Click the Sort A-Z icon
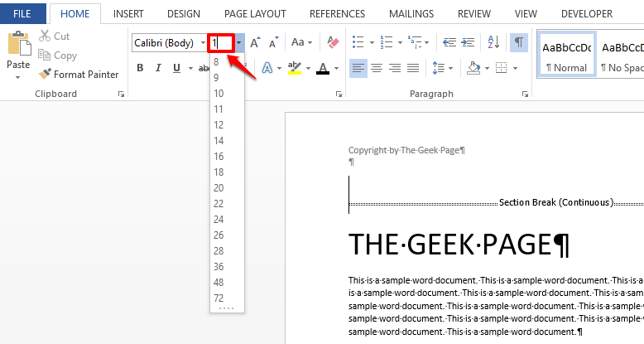 pyautogui.click(x=493, y=43)
